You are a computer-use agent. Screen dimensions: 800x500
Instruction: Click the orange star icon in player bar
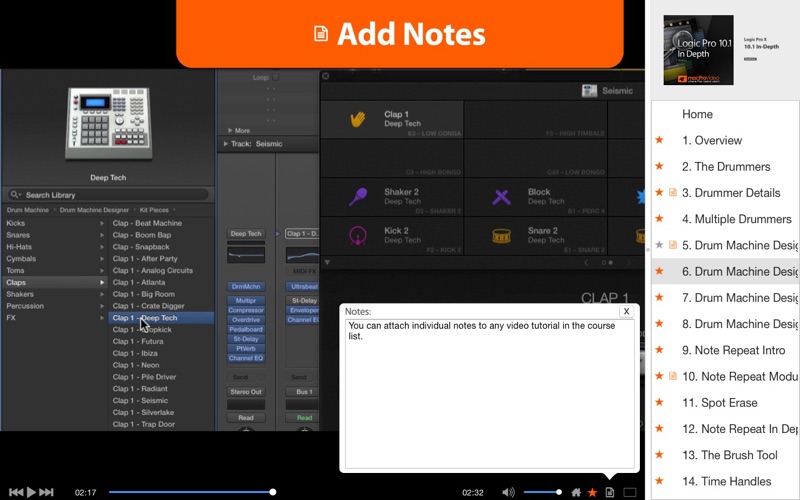(x=592, y=492)
